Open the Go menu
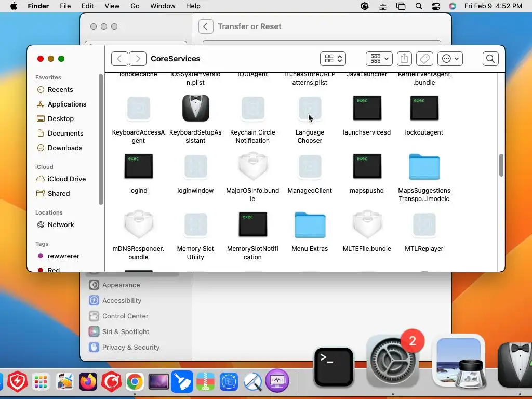The image size is (532, 399). [135, 6]
